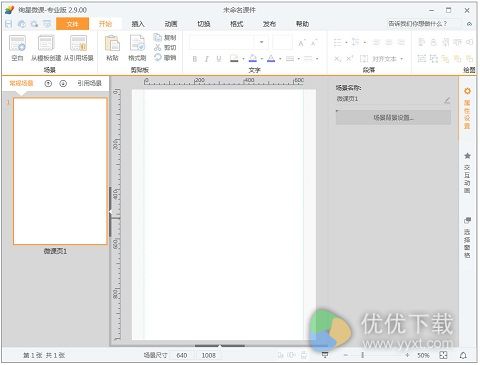Open the 交互动画 sidebar panel
This screenshot has width=480, height=365.
(467, 173)
